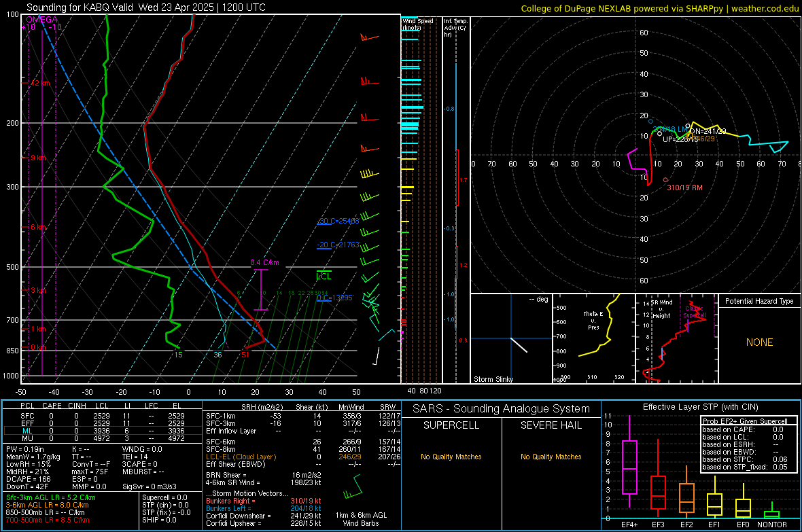
Task: Click the SEVERE HAIL column header
Action: (551, 425)
